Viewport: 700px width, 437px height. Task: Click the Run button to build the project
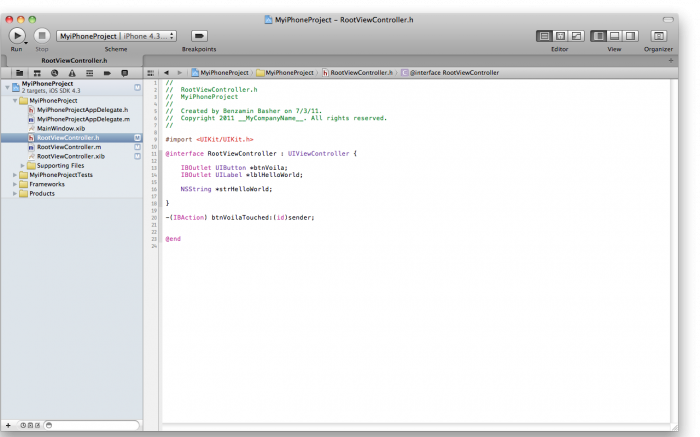coord(17,36)
